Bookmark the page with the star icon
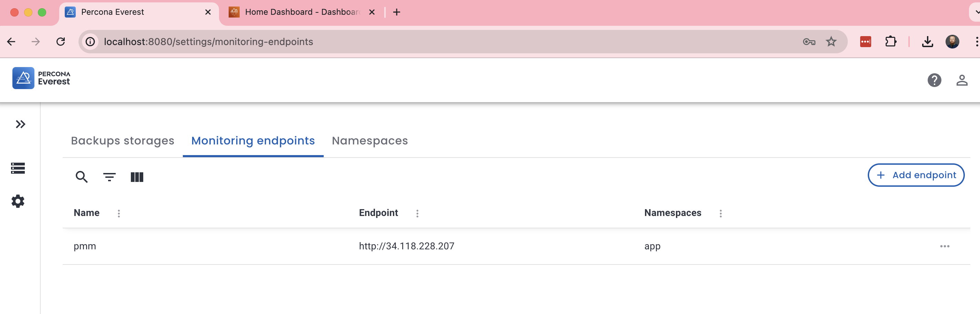The image size is (980, 314). 831,41
